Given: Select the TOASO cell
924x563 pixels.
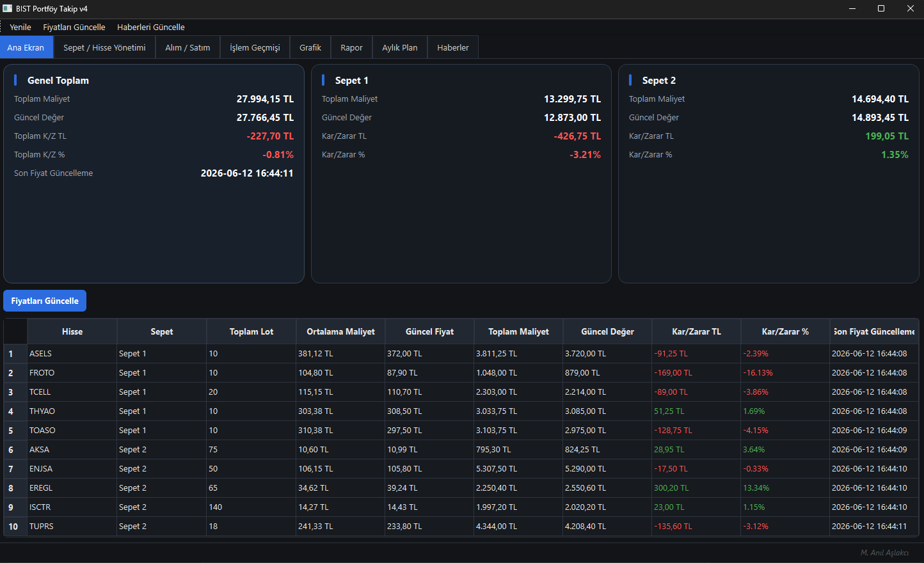Looking at the screenshot, I should pyautogui.click(x=72, y=431).
